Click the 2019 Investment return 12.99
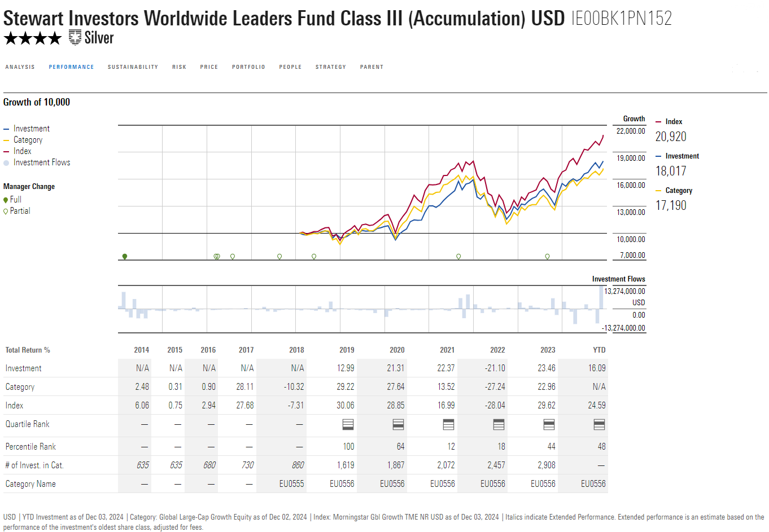 pos(346,368)
